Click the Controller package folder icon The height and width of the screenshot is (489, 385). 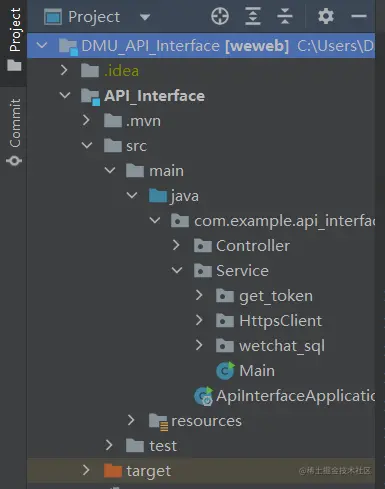point(203,246)
